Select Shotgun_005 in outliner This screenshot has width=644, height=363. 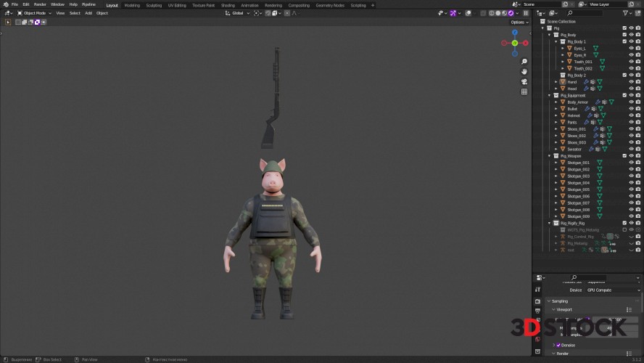pyautogui.click(x=578, y=189)
